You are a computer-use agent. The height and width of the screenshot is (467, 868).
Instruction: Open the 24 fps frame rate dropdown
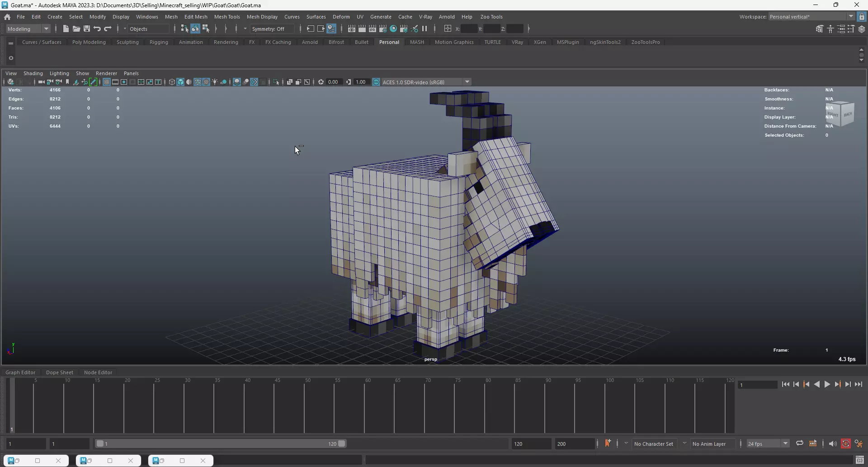pos(768,444)
